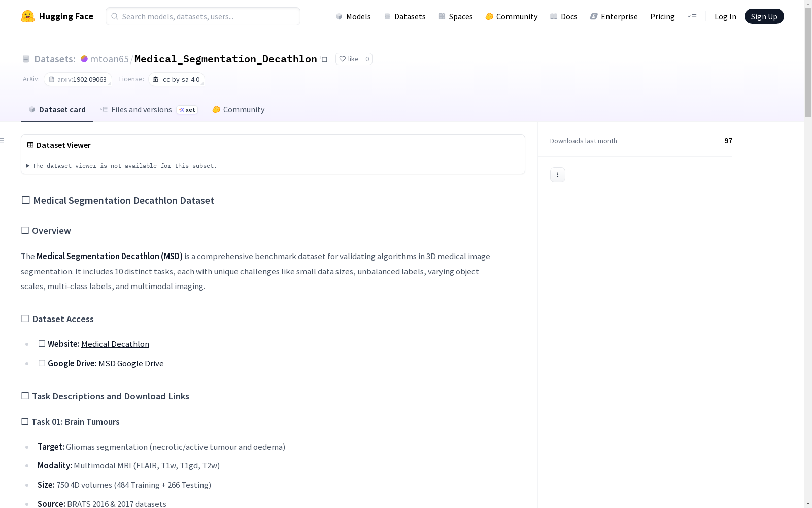Image resolution: width=812 pixels, height=508 pixels.
Task: Click the mtoan65 user avatar
Action: (84, 59)
